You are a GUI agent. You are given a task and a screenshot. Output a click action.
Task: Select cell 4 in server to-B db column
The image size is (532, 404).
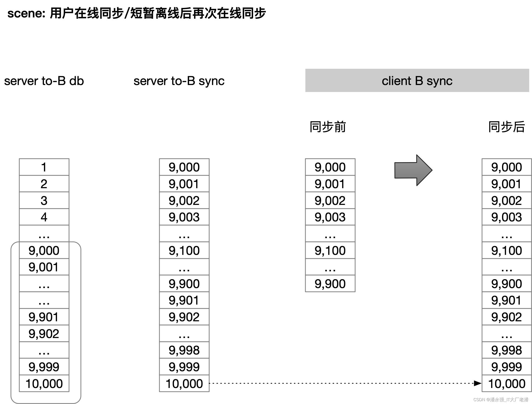click(x=44, y=217)
